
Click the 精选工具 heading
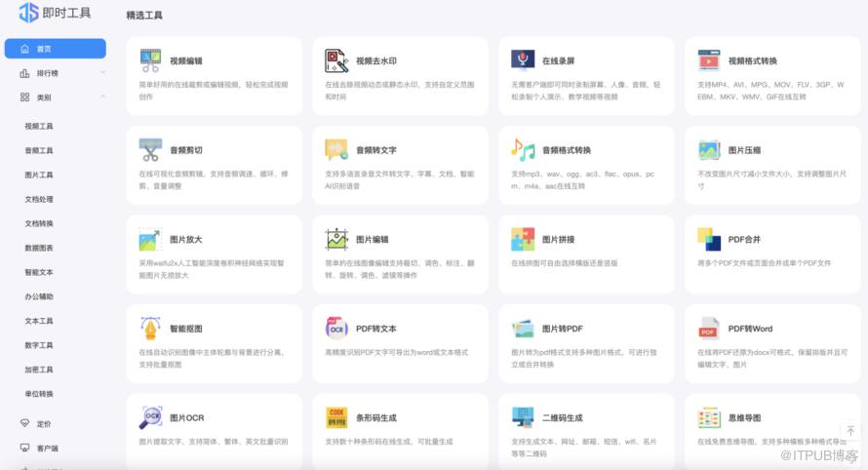pos(144,15)
